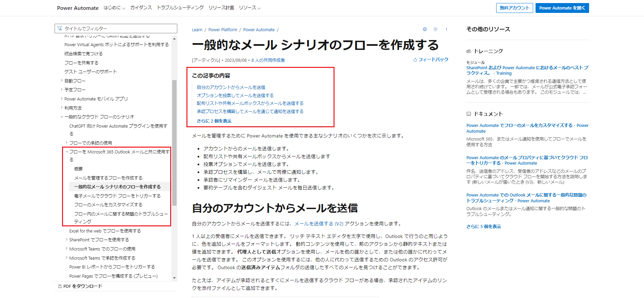Select フロー内のメールに関する問題のトラブルシューティング item
Screen dimensions: 644x298
[121, 218]
